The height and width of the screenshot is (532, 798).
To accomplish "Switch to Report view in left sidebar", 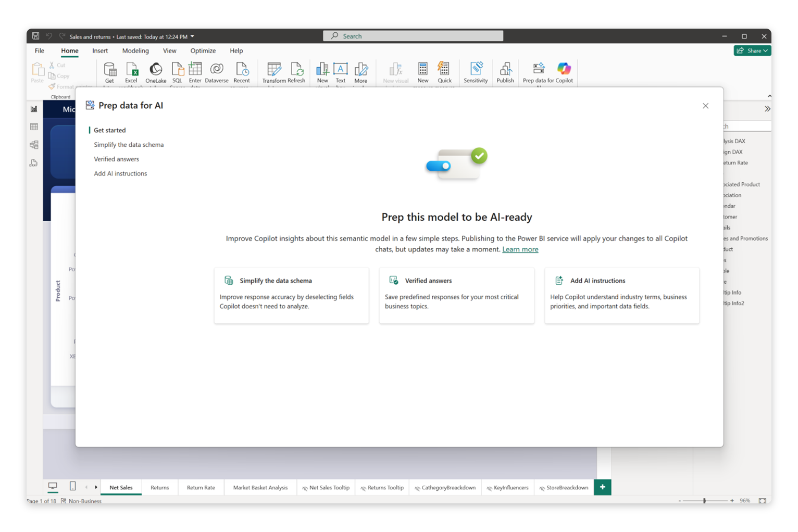I will point(34,109).
